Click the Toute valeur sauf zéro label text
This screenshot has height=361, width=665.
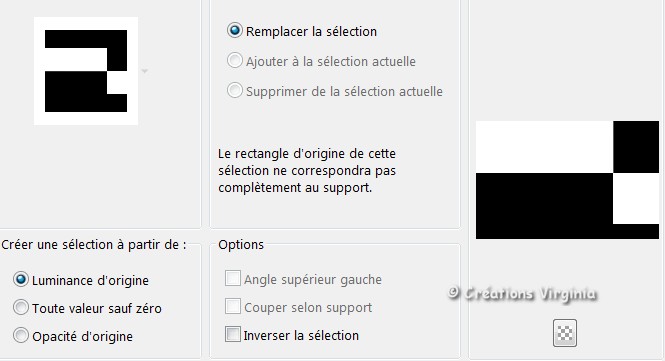(x=97, y=308)
